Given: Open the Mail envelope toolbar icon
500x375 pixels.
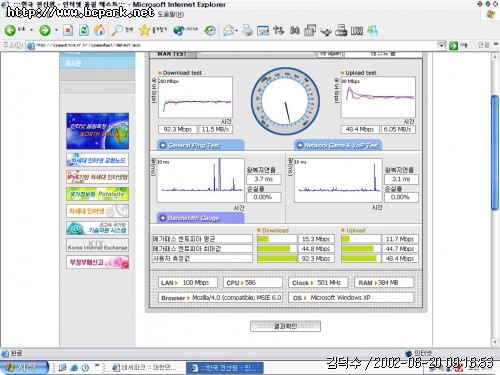Looking at the screenshot, I should [x=228, y=30].
